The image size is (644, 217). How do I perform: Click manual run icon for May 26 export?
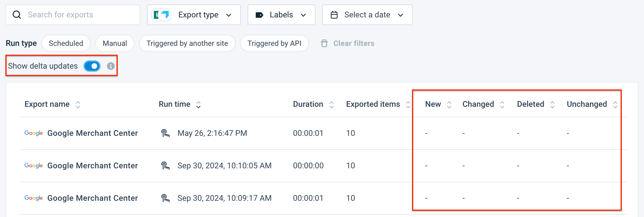click(x=165, y=133)
